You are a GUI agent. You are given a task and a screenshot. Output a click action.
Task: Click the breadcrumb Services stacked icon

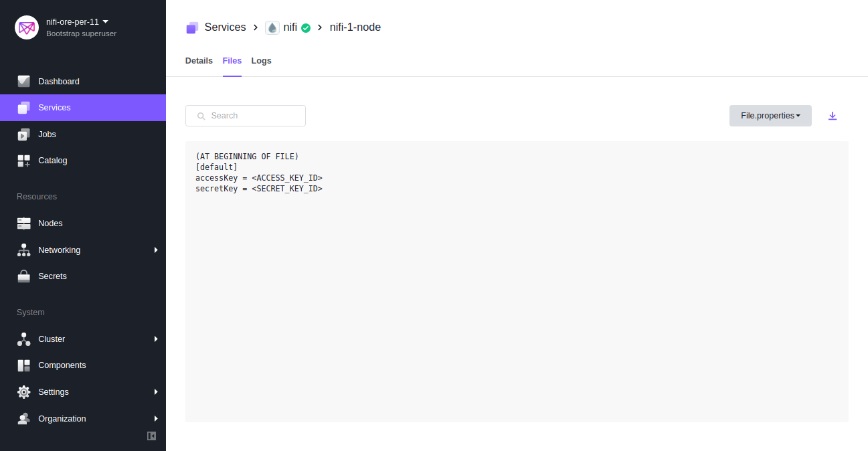192,27
